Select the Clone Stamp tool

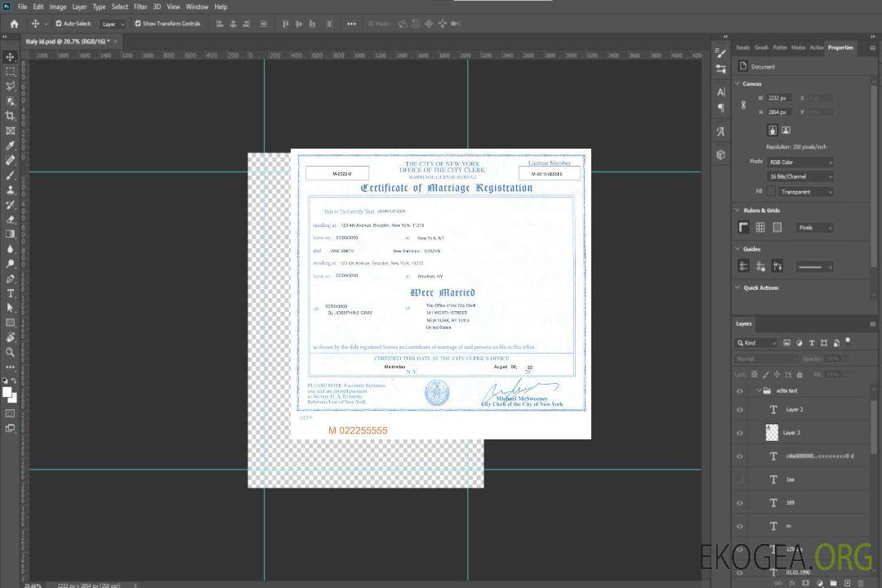10,189
